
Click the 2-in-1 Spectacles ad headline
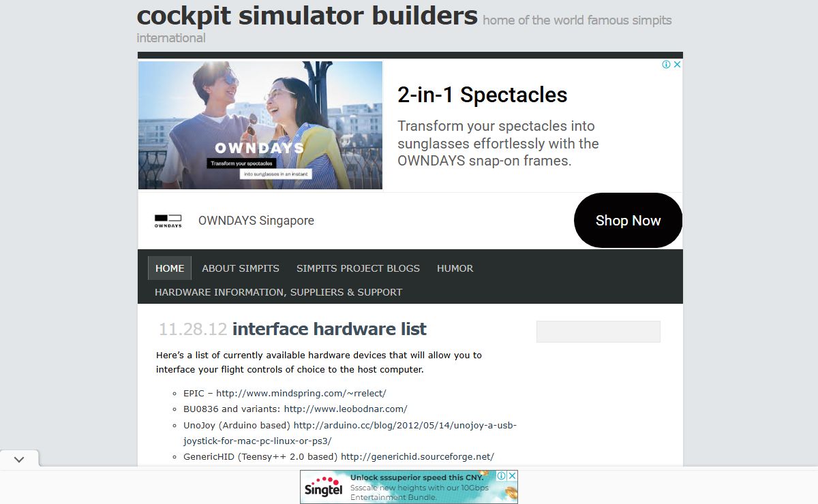pos(482,95)
